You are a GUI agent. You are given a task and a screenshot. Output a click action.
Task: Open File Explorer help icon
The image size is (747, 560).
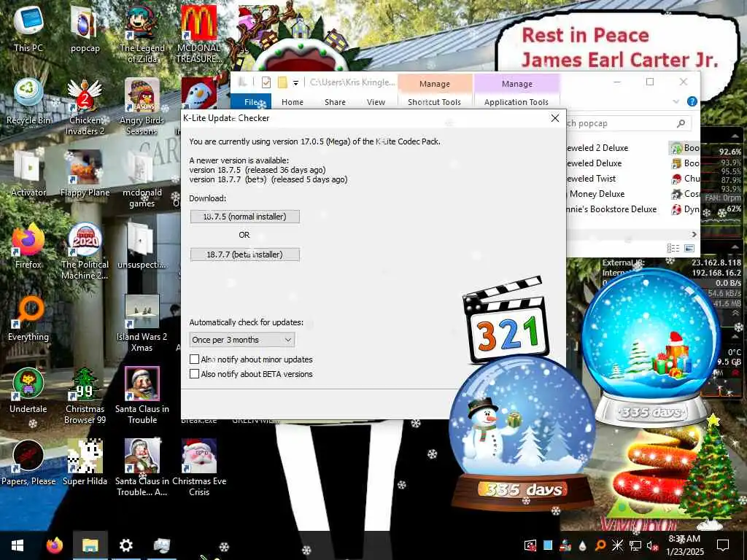pos(692,101)
